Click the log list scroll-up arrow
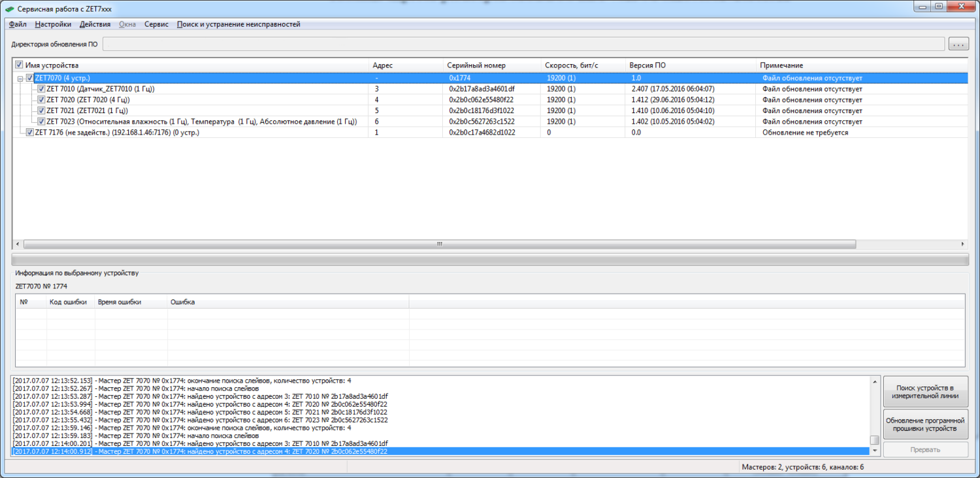The height and width of the screenshot is (478, 980). [874, 381]
